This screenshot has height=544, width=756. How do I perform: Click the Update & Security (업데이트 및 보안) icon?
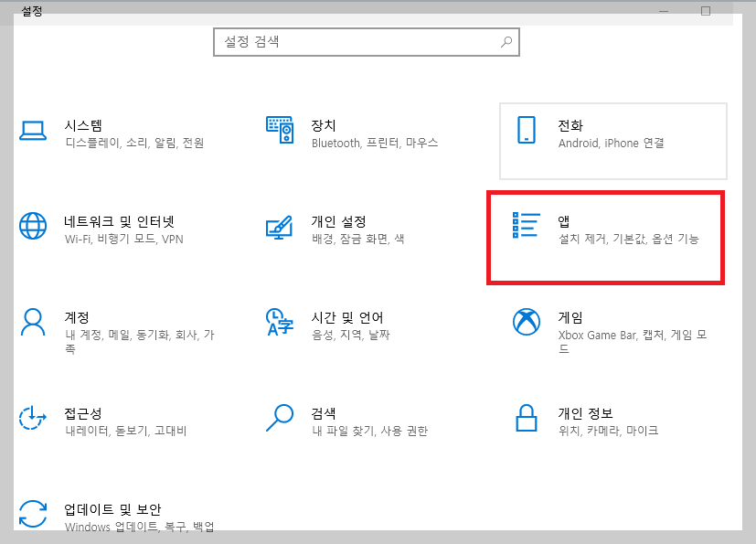pyautogui.click(x=33, y=514)
